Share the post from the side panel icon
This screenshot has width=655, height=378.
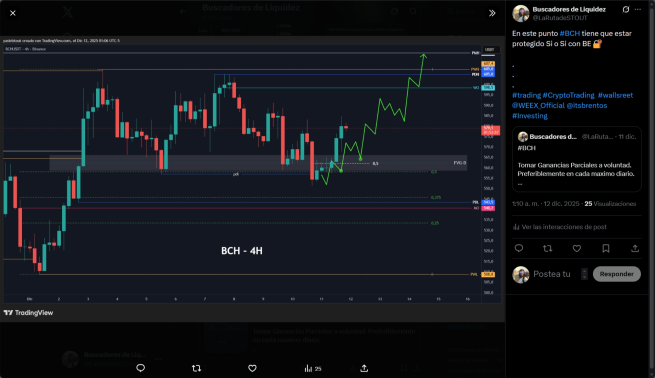(635, 249)
